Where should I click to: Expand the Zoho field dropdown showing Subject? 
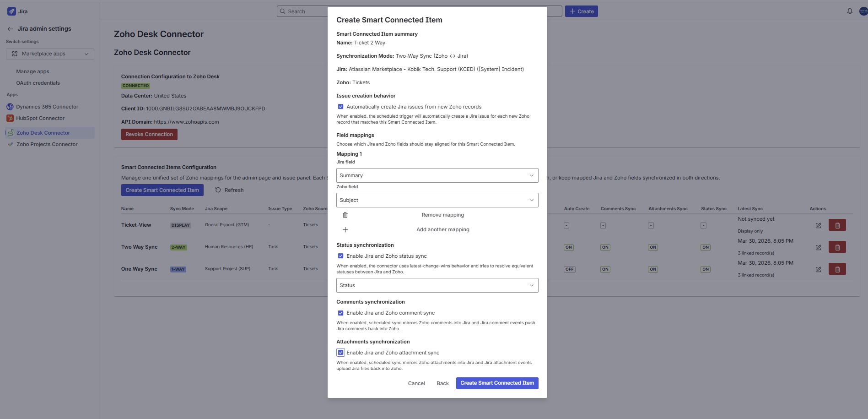tap(437, 200)
